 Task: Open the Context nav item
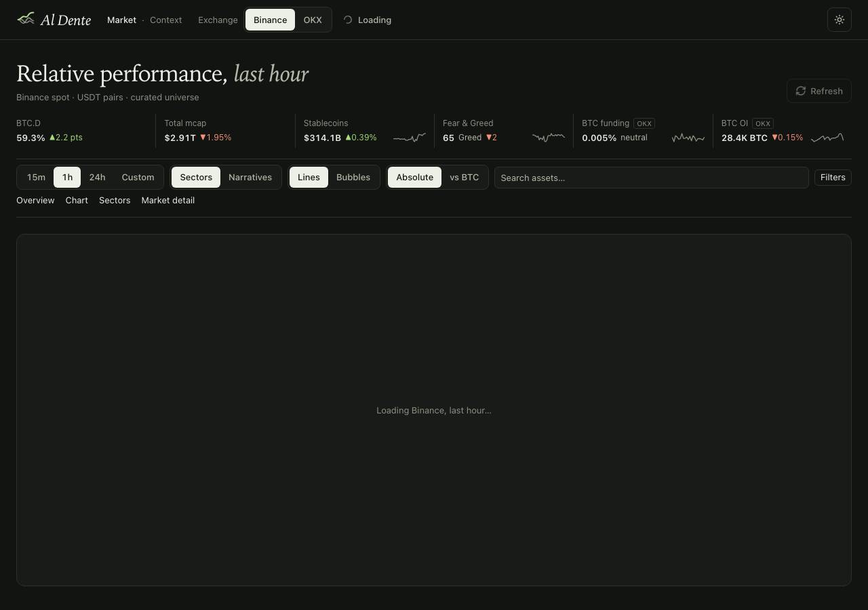(x=165, y=20)
